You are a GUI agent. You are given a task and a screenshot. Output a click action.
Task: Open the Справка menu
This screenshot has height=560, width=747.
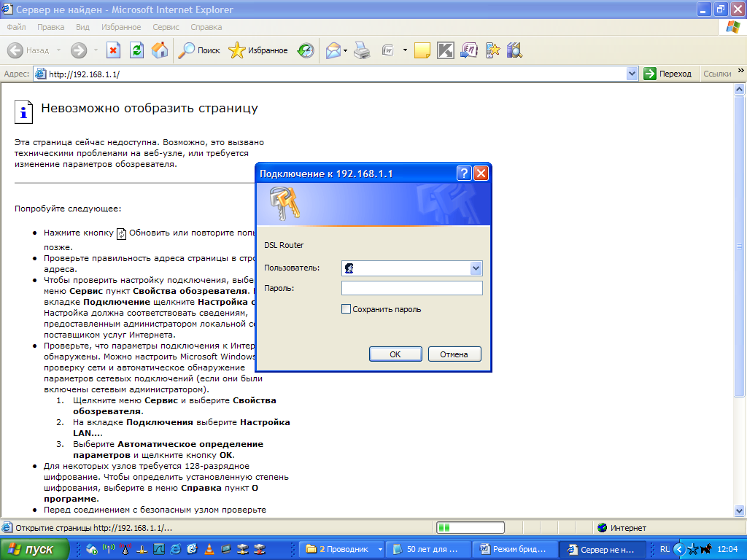206,27
